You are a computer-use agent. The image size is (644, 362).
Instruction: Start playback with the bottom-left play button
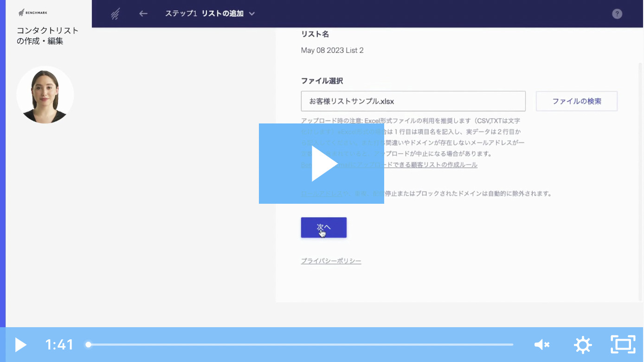20,345
